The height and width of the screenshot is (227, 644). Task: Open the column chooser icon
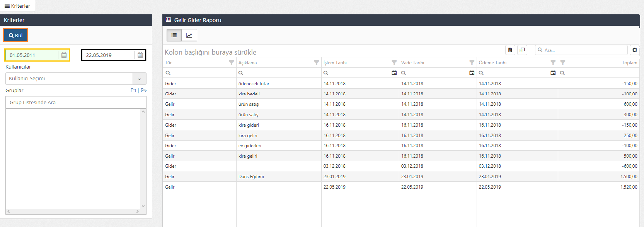(522, 50)
